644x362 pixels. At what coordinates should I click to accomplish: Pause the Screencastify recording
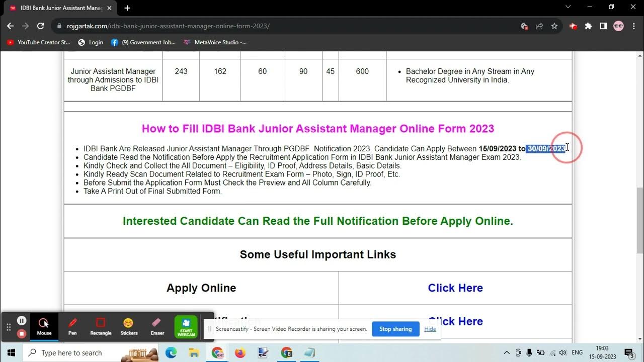(x=22, y=320)
